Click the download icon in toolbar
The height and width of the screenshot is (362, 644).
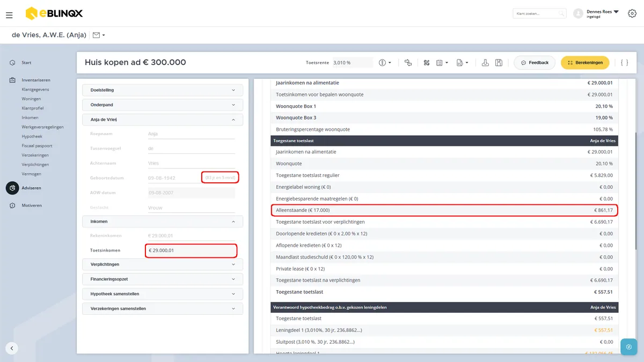coord(485,63)
